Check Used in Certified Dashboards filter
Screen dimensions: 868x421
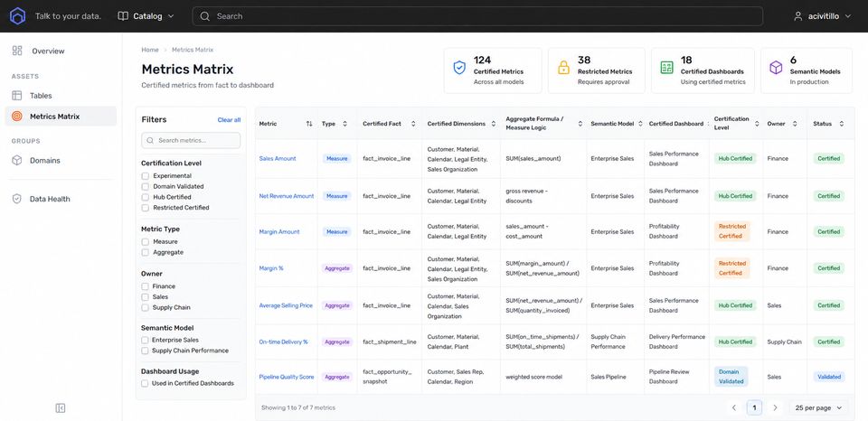pos(145,383)
